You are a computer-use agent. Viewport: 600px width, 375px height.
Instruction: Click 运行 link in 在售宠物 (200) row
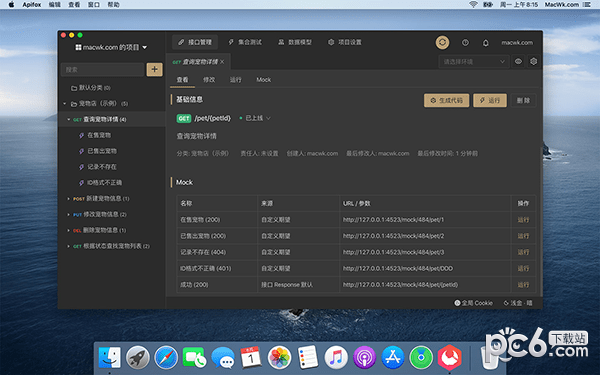(x=523, y=220)
